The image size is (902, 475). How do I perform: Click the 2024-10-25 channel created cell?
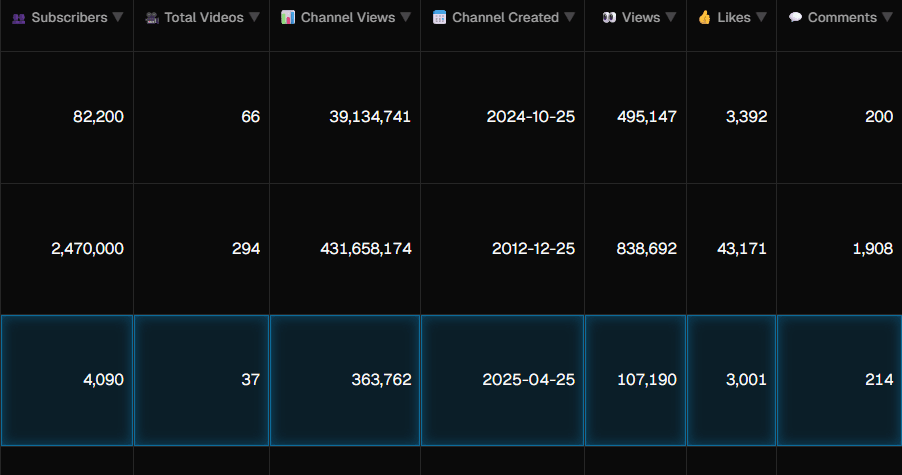[x=503, y=117]
